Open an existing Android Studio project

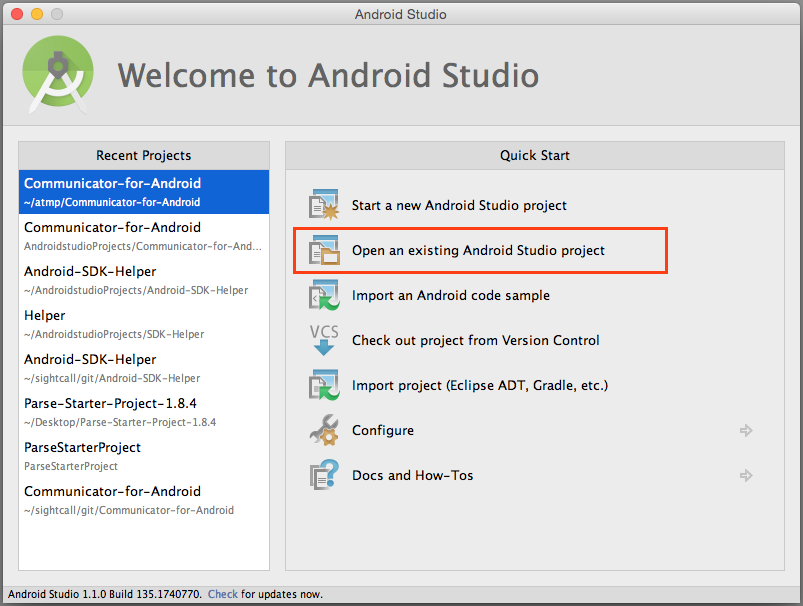[x=478, y=250]
